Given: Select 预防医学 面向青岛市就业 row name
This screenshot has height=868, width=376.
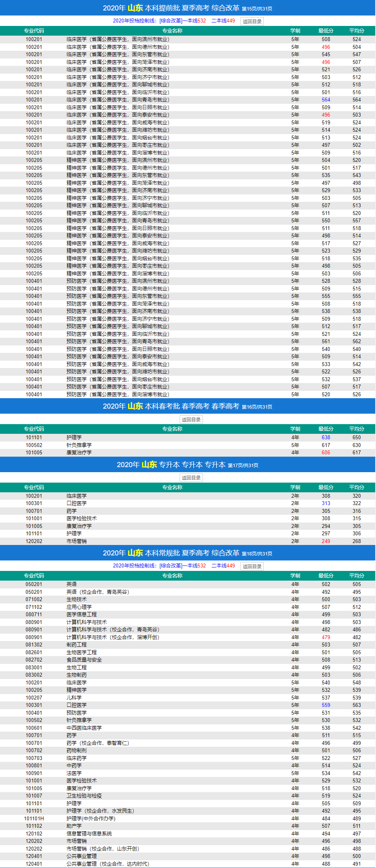Looking at the screenshot, I should pyautogui.click(x=118, y=341).
